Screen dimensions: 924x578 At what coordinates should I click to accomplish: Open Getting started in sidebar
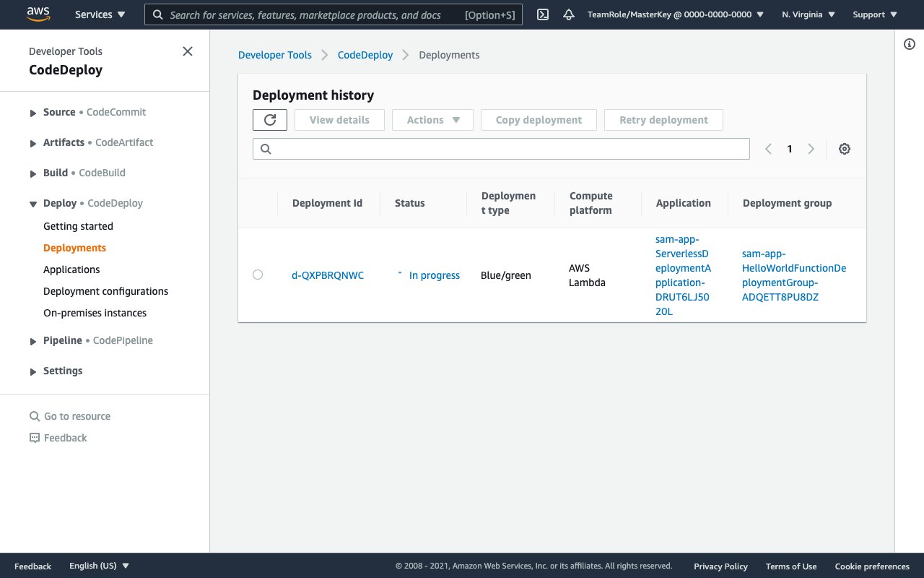tap(78, 226)
